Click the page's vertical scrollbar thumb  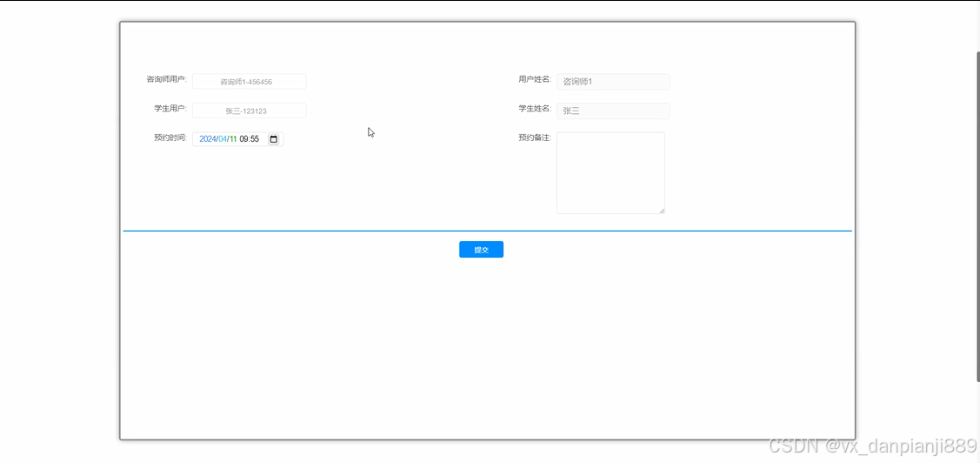(977, 216)
